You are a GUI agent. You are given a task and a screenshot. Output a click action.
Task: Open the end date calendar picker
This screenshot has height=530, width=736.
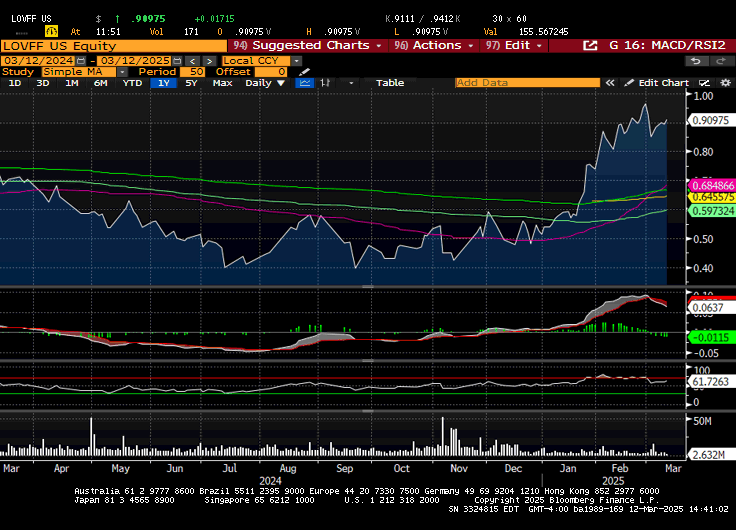pos(177,61)
